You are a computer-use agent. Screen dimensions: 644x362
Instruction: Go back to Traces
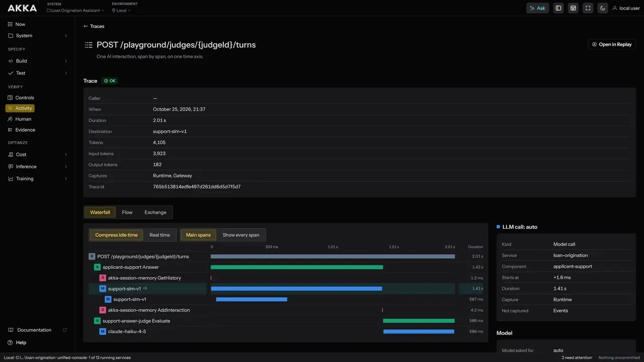click(x=94, y=26)
